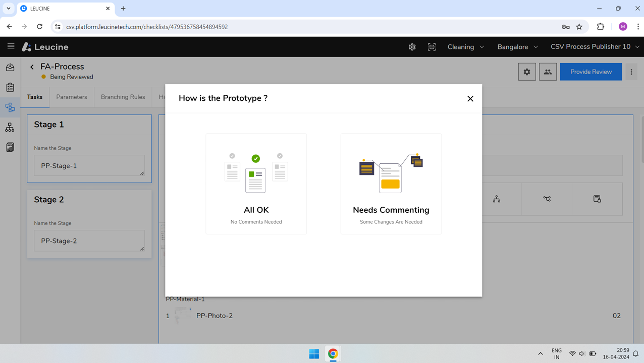
Task: Select the process flow icon in the sidebar
Action: pos(10,107)
